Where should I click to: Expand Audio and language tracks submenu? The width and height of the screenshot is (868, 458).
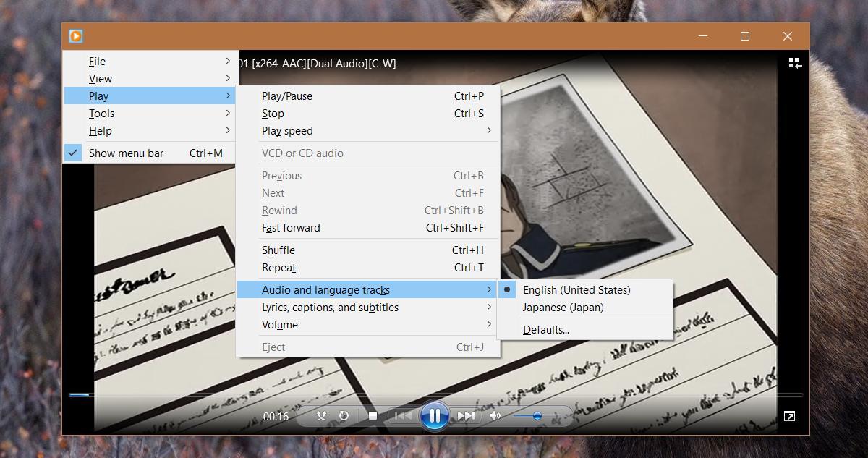[368, 289]
